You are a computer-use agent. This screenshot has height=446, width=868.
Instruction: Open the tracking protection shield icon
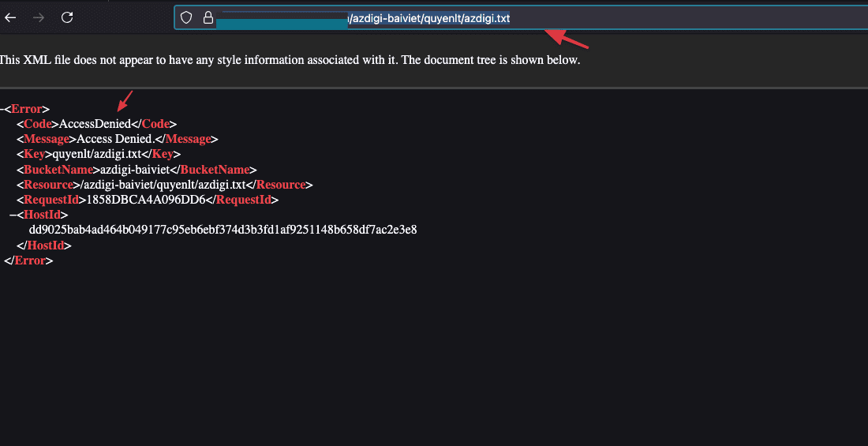click(x=186, y=17)
